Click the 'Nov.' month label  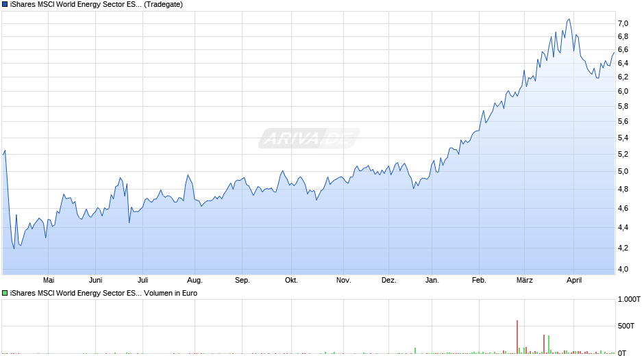pyautogui.click(x=344, y=280)
